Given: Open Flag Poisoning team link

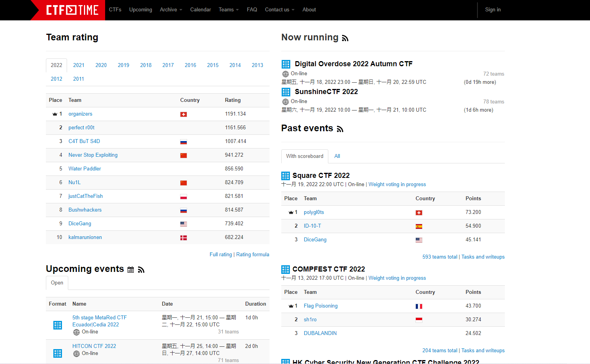Looking at the screenshot, I should (321, 306).
